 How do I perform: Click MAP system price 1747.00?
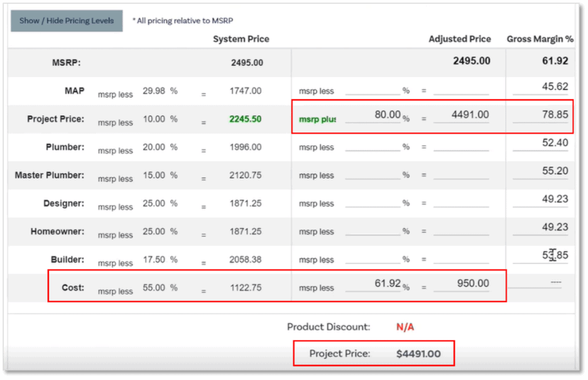coord(245,91)
